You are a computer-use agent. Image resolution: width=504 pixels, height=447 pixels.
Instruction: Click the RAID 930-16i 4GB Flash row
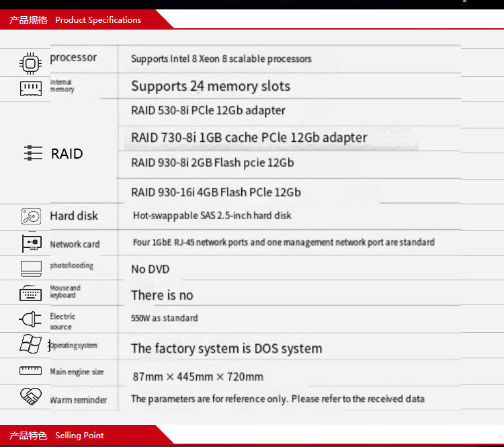216,192
